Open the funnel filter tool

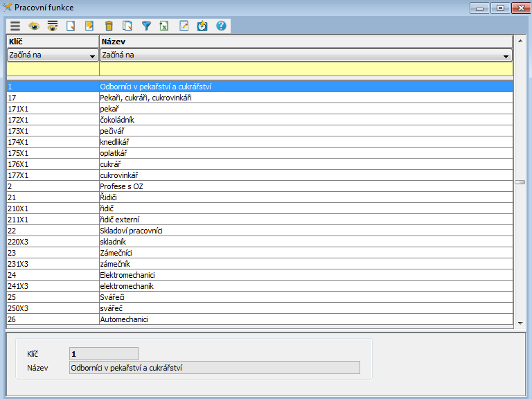(146, 26)
